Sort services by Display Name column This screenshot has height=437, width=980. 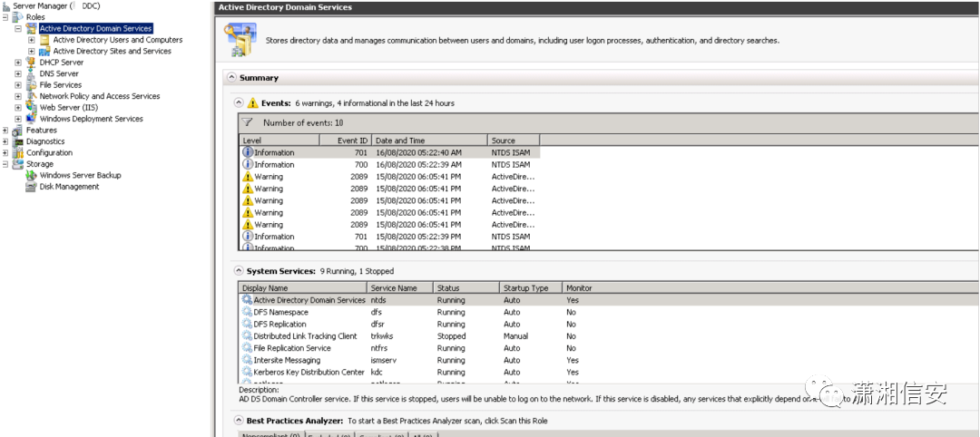302,288
